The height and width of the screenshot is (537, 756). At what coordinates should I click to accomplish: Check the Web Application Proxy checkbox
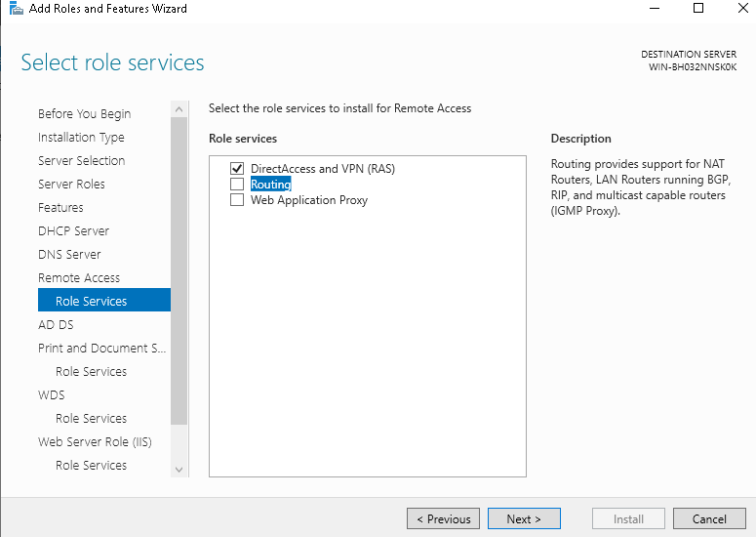click(237, 200)
